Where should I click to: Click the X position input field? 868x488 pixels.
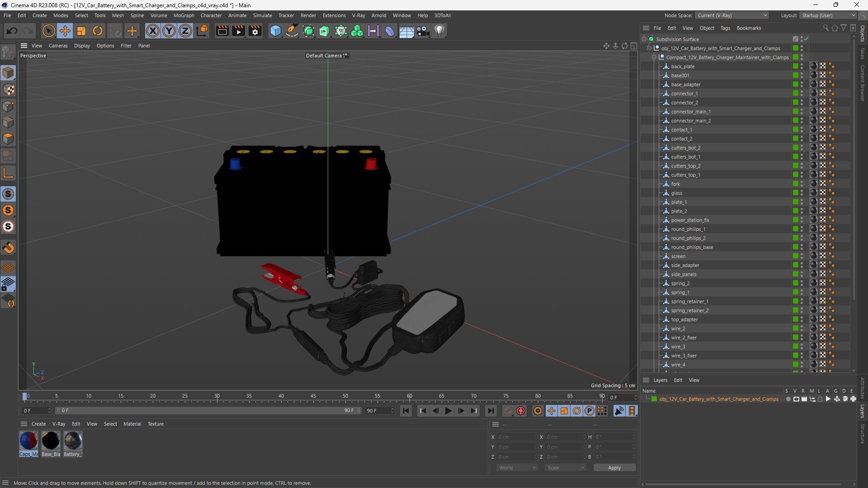517,437
